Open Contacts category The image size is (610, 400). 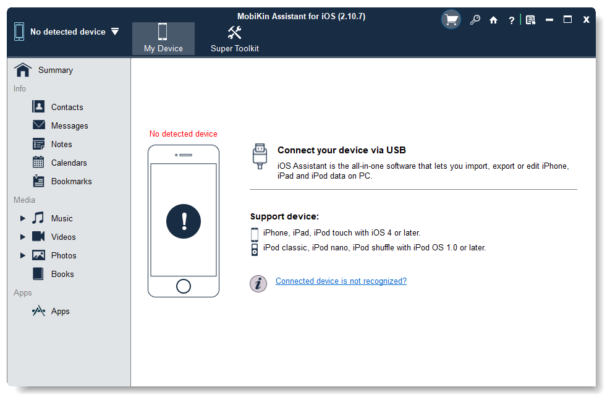pos(67,107)
